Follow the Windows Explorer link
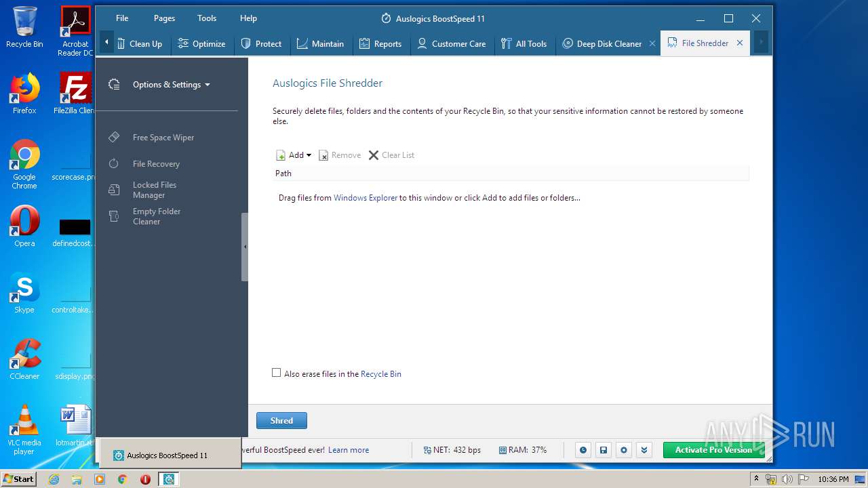 [x=366, y=198]
